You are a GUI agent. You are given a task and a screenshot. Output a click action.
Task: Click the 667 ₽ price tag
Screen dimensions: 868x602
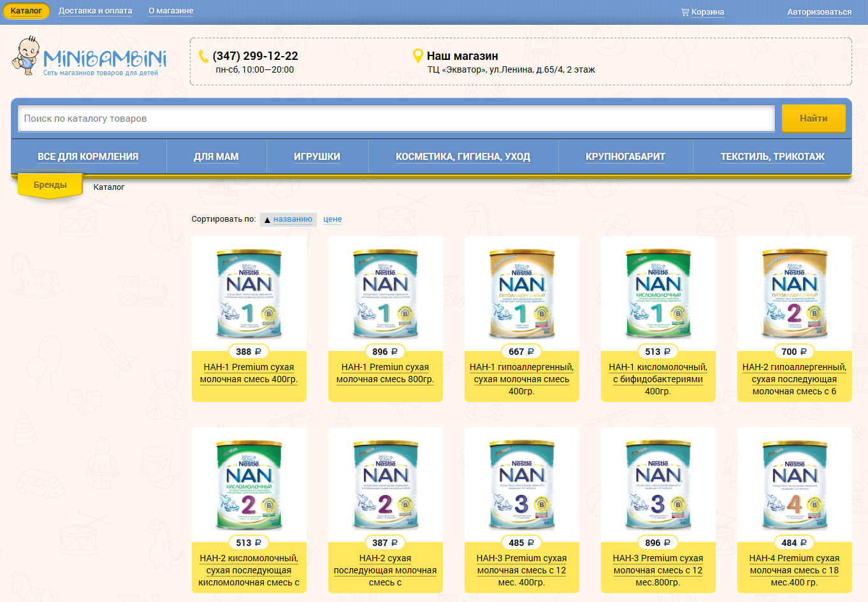[521, 352]
